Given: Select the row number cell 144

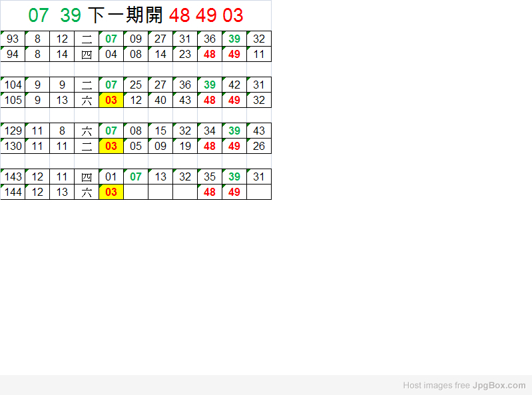Looking at the screenshot, I should (x=13, y=193).
